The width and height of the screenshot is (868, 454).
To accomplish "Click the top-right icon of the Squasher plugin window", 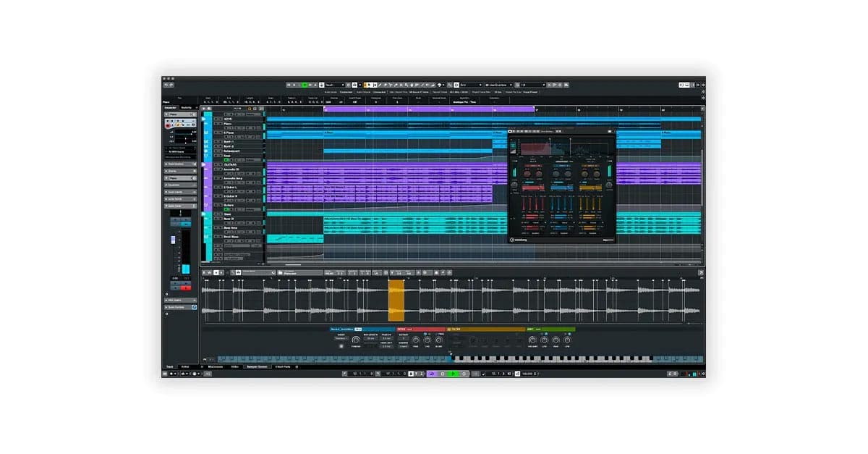I will (611, 132).
